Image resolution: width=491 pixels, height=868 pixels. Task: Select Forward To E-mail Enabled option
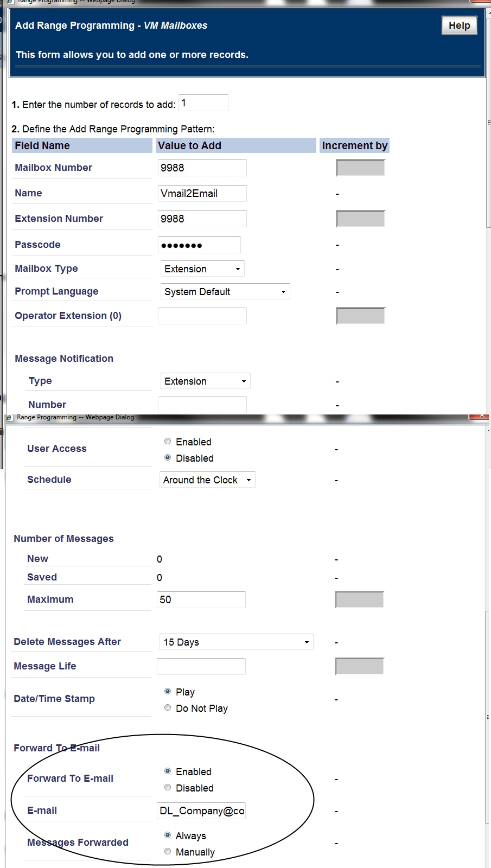coord(168,771)
